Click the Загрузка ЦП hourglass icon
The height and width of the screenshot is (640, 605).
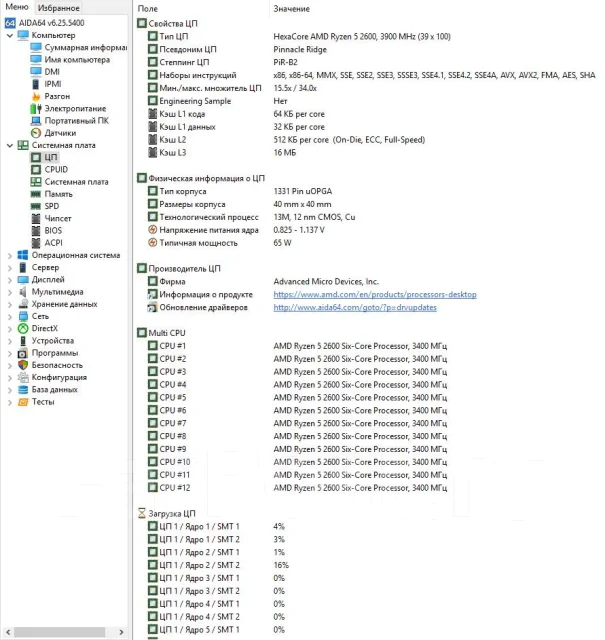click(142, 513)
